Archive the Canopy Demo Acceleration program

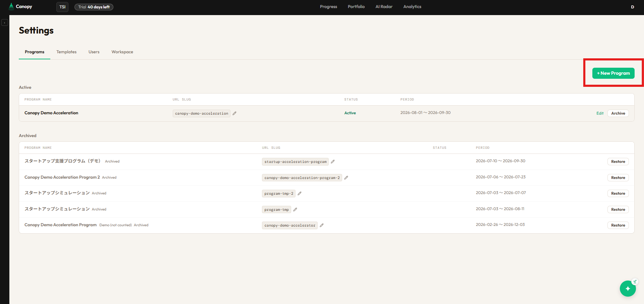pos(618,113)
